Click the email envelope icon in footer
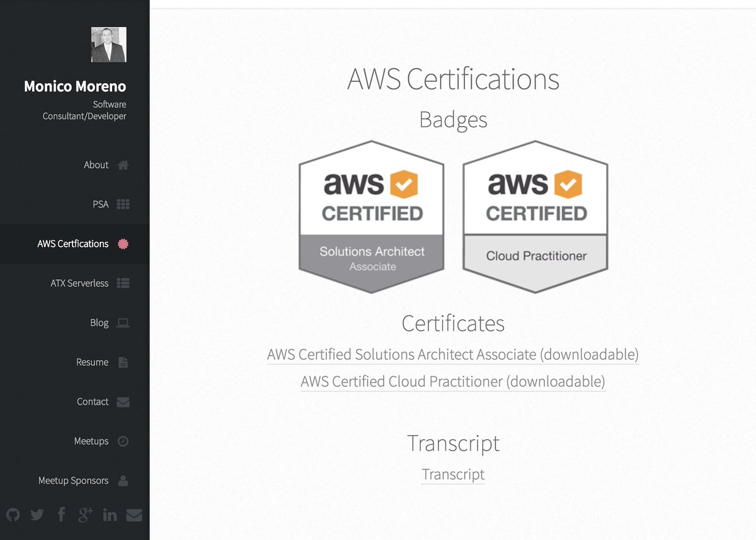 pyautogui.click(x=134, y=515)
